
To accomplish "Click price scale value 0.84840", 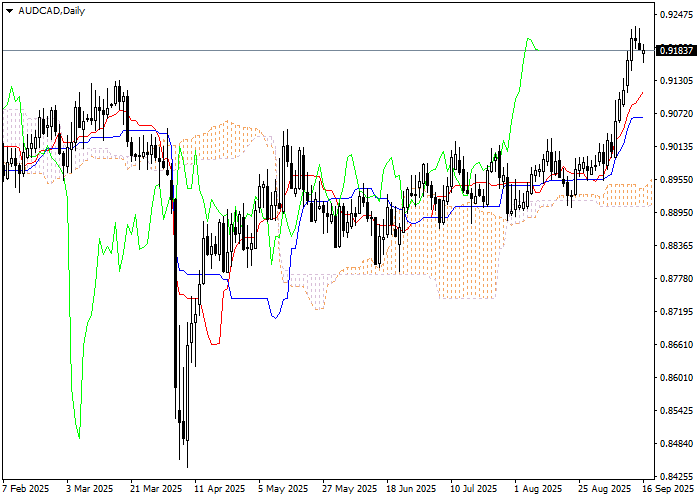I will (x=676, y=444).
